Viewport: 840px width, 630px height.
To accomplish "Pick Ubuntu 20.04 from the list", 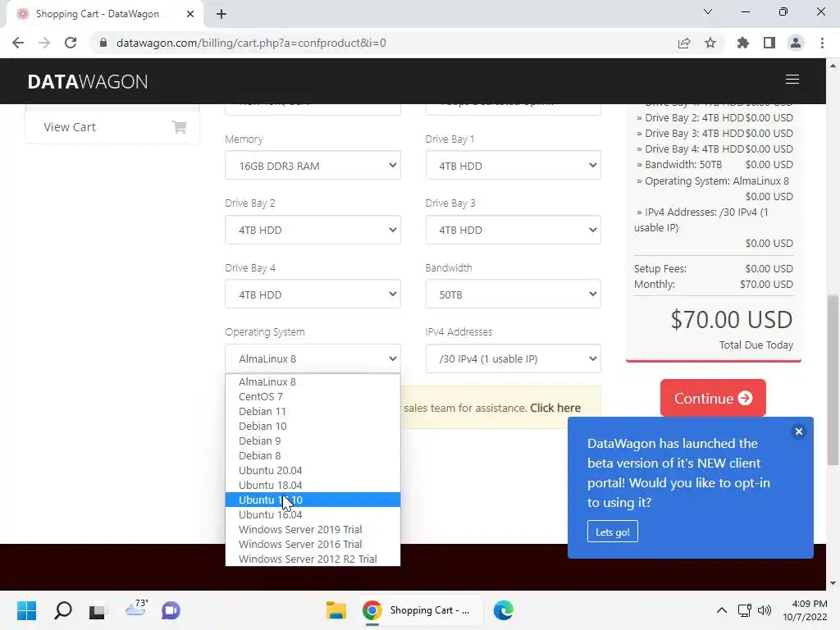I will [313, 470].
